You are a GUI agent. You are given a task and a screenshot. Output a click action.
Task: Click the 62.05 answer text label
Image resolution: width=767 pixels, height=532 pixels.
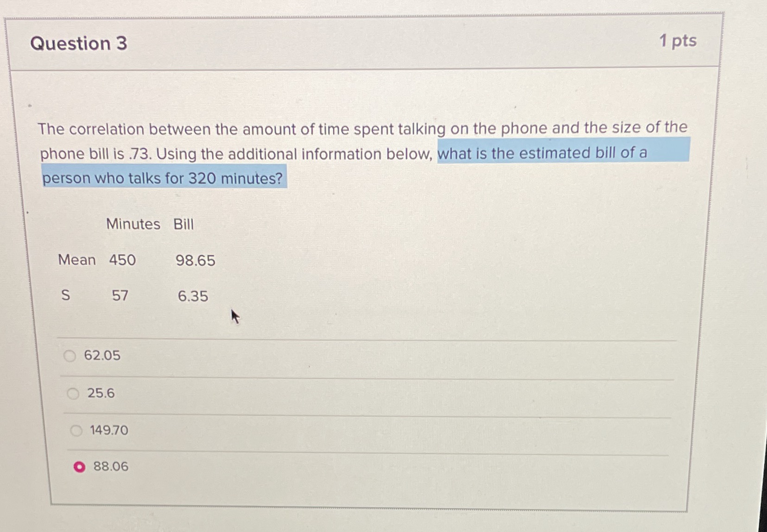[x=102, y=356]
